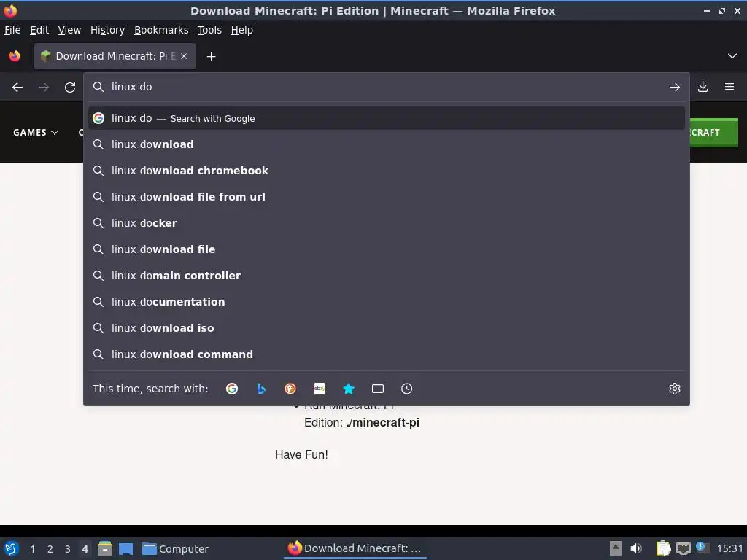Click the removable media tray icon
747x560 pixels.
[616, 548]
